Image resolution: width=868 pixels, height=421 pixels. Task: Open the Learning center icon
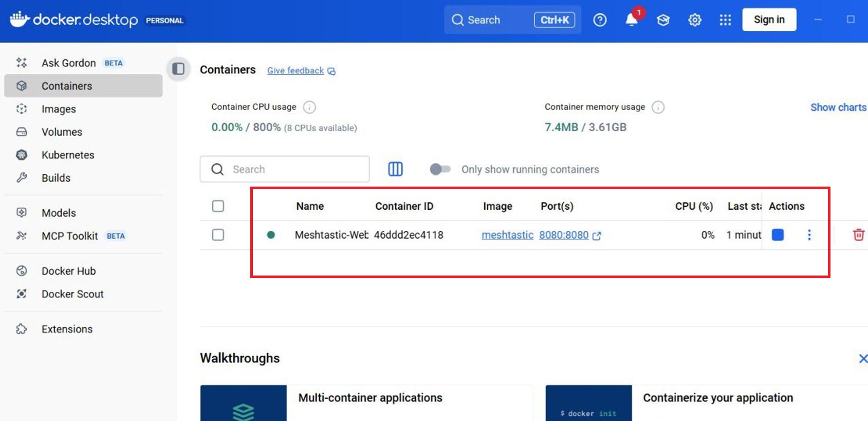(663, 20)
